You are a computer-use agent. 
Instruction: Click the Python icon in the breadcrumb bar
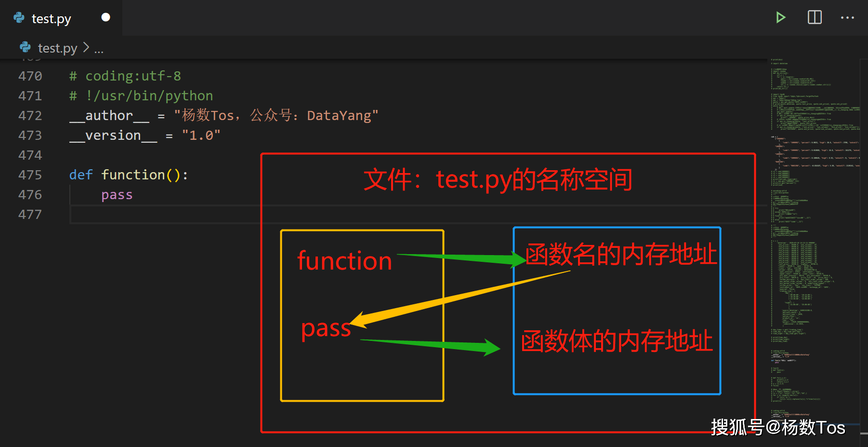coord(25,48)
